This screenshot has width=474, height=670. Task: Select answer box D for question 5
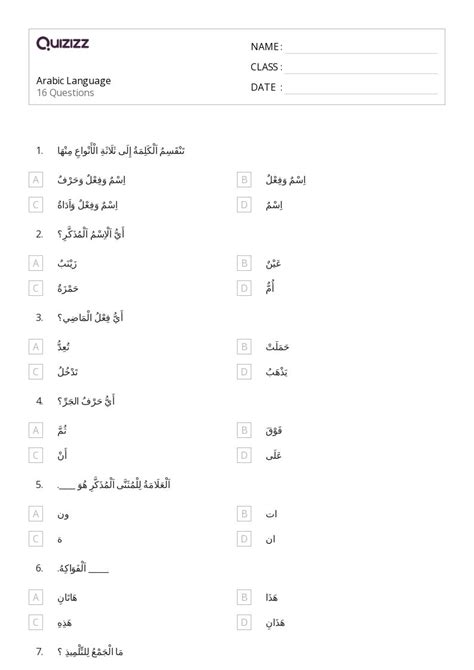click(x=244, y=539)
